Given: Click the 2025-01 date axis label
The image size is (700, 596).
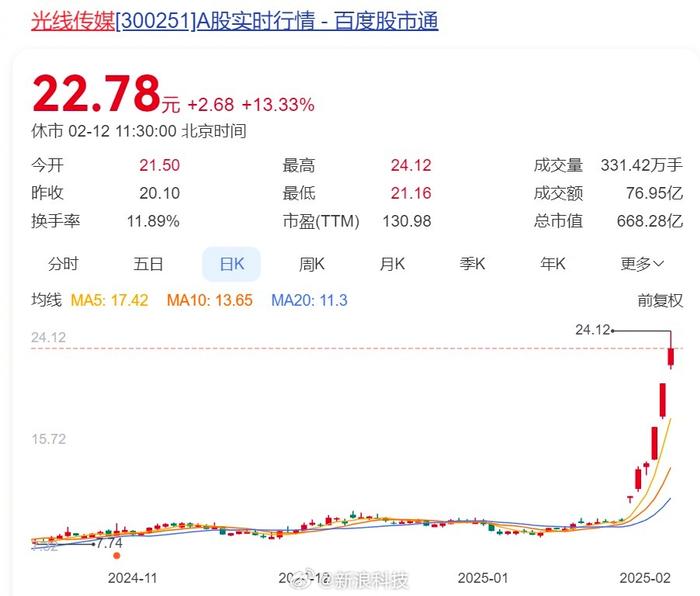Looking at the screenshot, I should 483,578.
